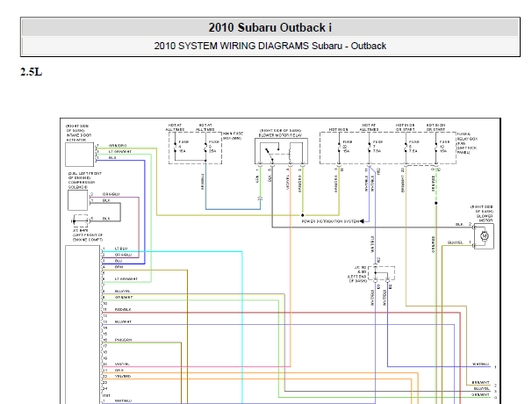This screenshot has height=404, width=532.
Task: Click the 'BRN' pin 4 wire label
Action: tap(119, 267)
